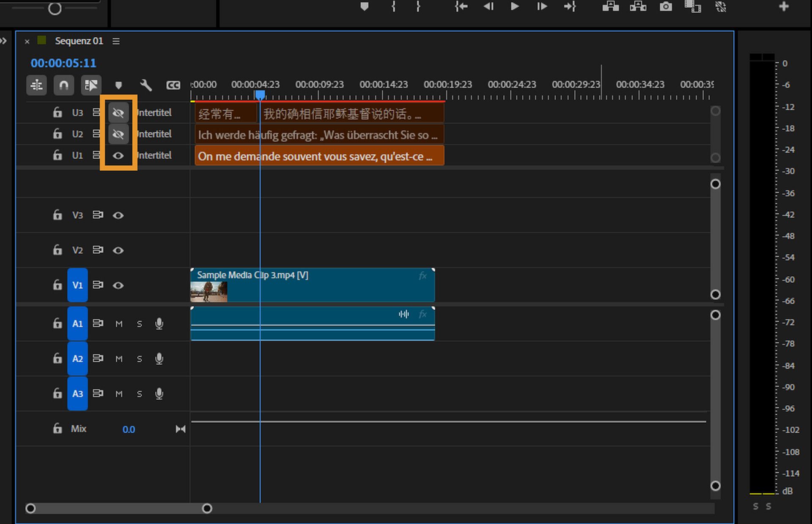The height and width of the screenshot is (524, 812).
Task: Open the Sequenz 01 panel menu
Action: tap(116, 41)
